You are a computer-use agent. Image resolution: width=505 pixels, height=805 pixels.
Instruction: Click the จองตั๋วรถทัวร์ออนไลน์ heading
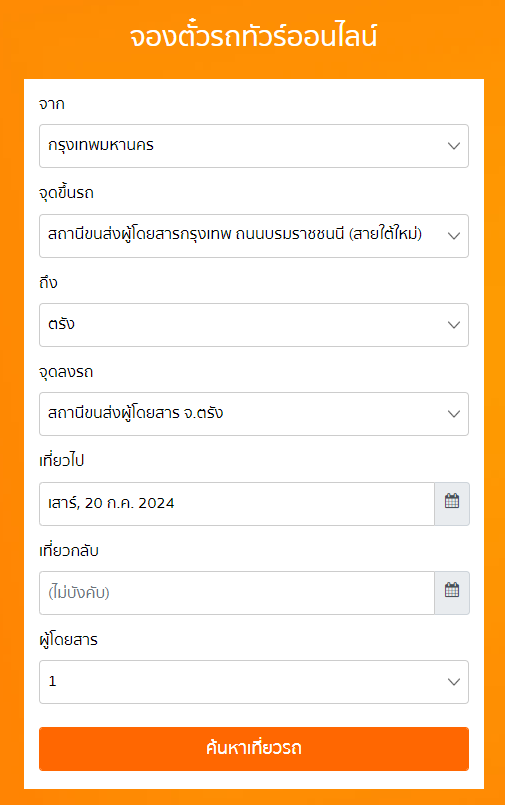(253, 36)
